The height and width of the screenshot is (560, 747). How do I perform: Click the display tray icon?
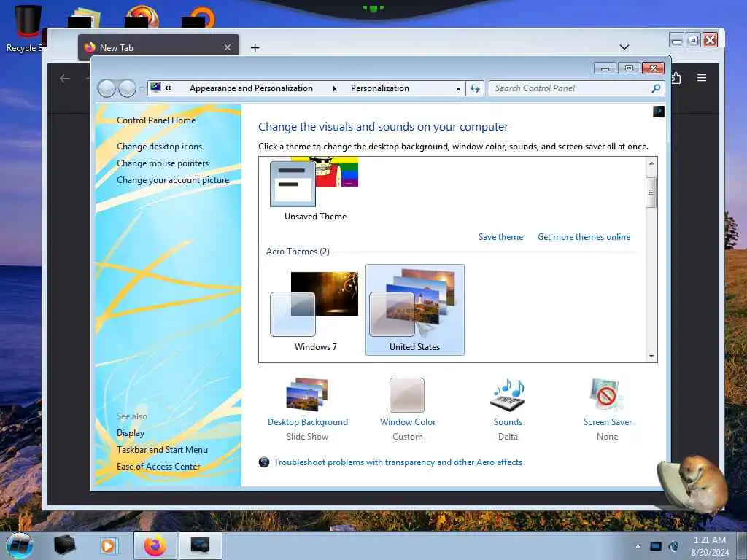point(656,546)
